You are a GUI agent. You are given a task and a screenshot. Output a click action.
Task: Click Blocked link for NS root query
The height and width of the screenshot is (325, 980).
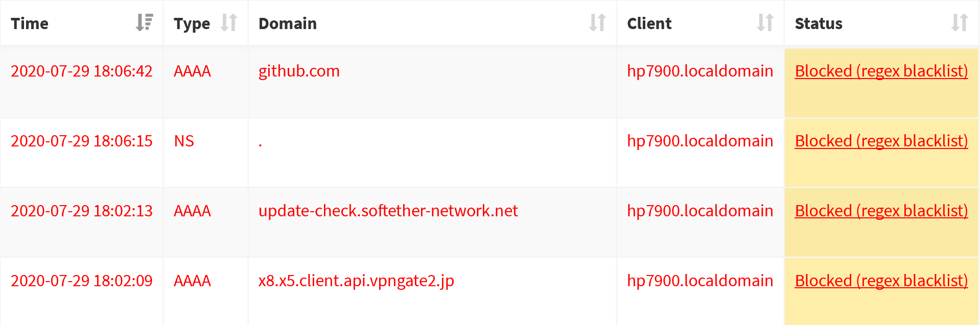[x=881, y=141]
